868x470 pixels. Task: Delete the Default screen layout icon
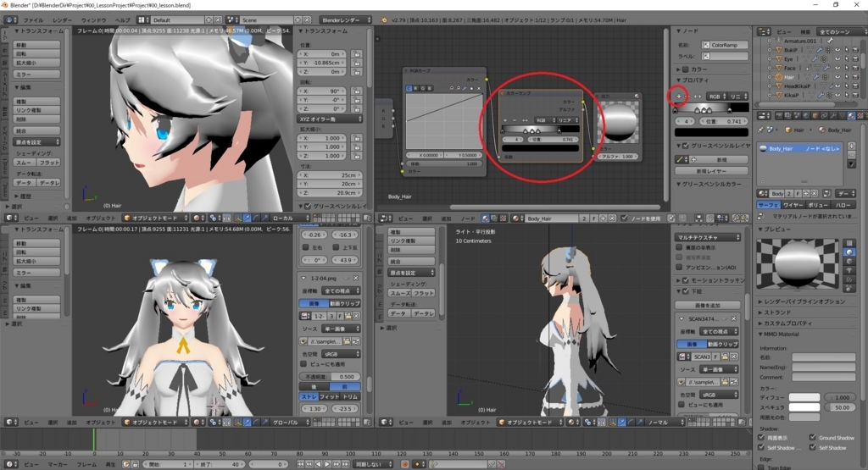pyautogui.click(x=218, y=20)
